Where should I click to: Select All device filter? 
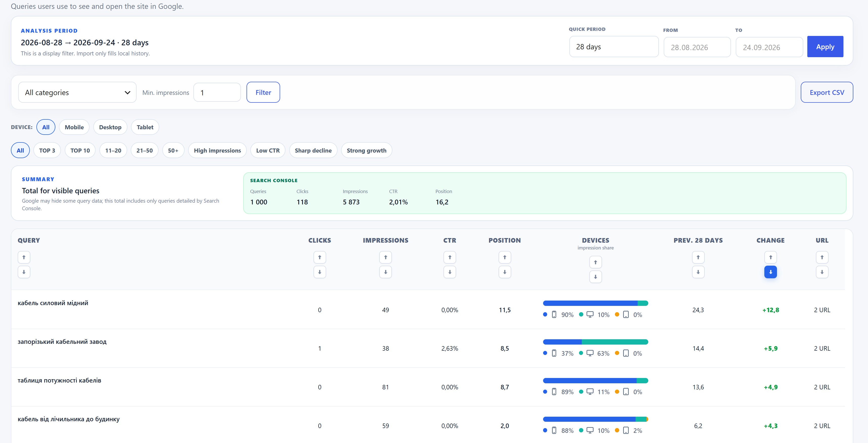(46, 127)
